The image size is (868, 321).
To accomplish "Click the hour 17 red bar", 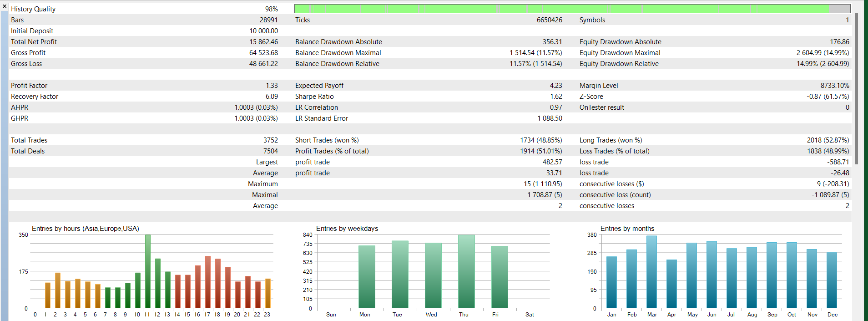I will tap(208, 282).
